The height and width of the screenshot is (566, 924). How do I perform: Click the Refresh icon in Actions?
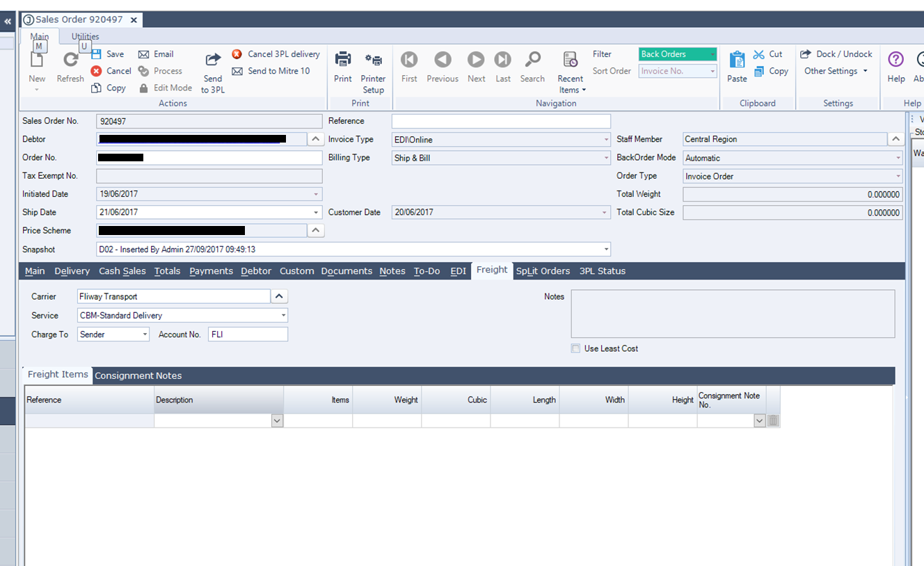coord(70,60)
